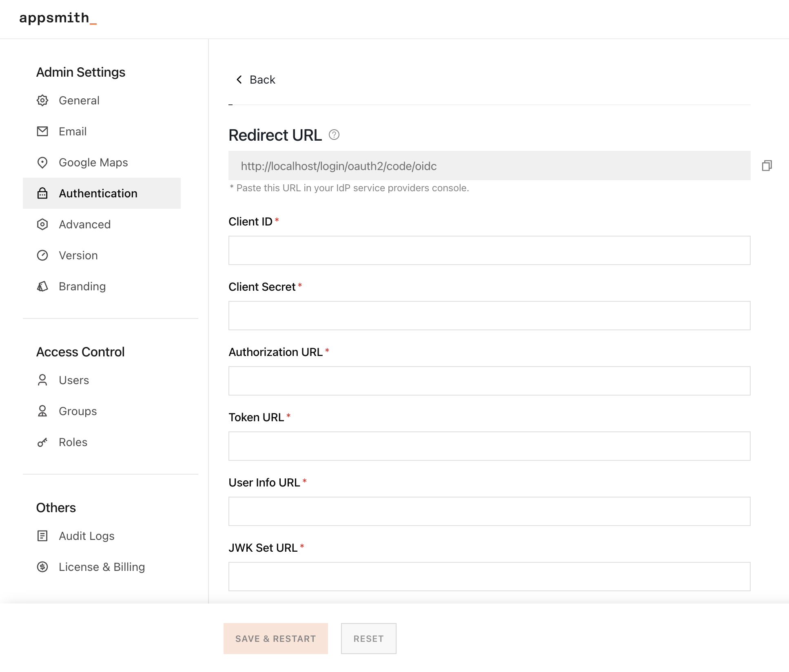Open the Redirect URL help tooltip

335,135
